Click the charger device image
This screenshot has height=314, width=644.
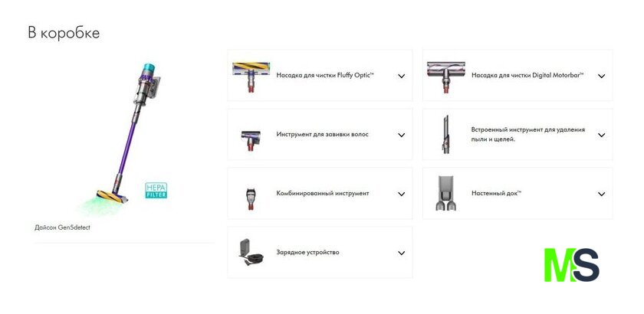click(251, 253)
